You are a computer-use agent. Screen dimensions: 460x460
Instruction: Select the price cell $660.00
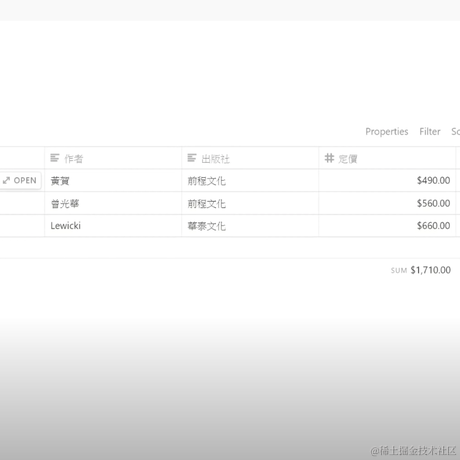(387, 226)
